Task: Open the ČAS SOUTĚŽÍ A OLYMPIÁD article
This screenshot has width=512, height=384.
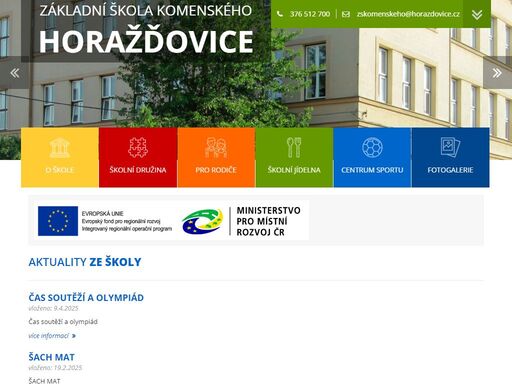Action: pyautogui.click(x=86, y=297)
